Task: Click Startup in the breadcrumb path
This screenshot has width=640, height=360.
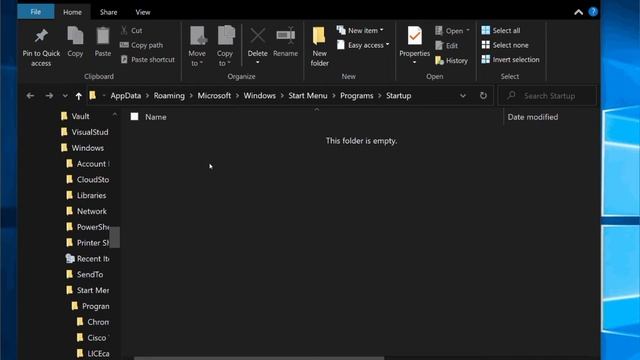Action: point(398,96)
